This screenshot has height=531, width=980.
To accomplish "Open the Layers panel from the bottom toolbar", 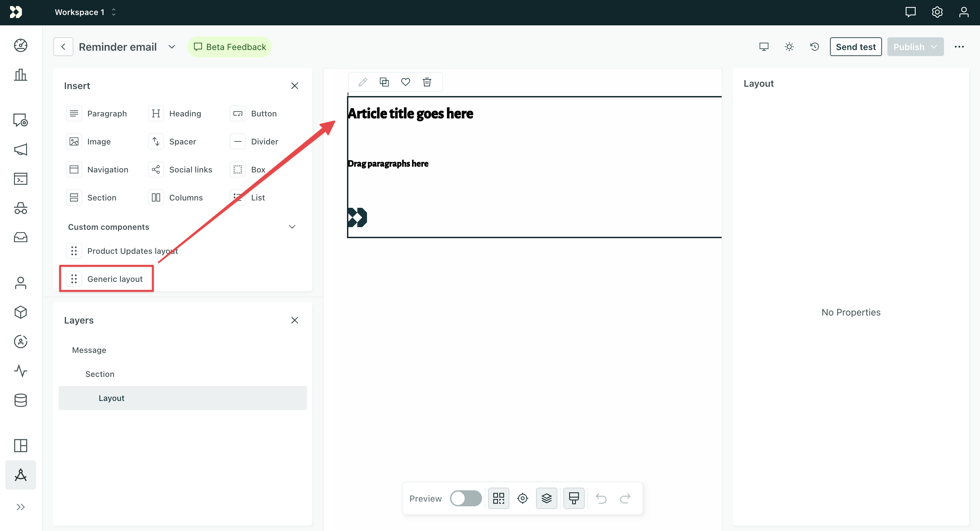I will click(x=546, y=498).
